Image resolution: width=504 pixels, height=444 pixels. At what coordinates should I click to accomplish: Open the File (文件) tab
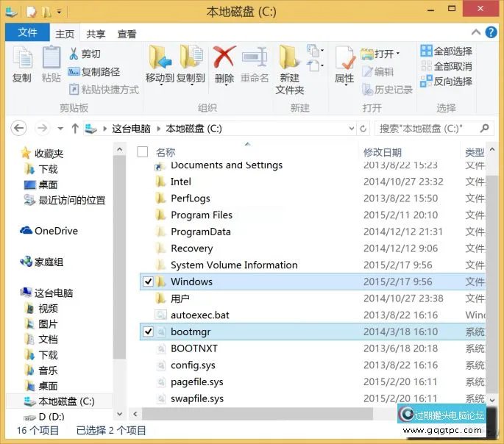(27, 32)
